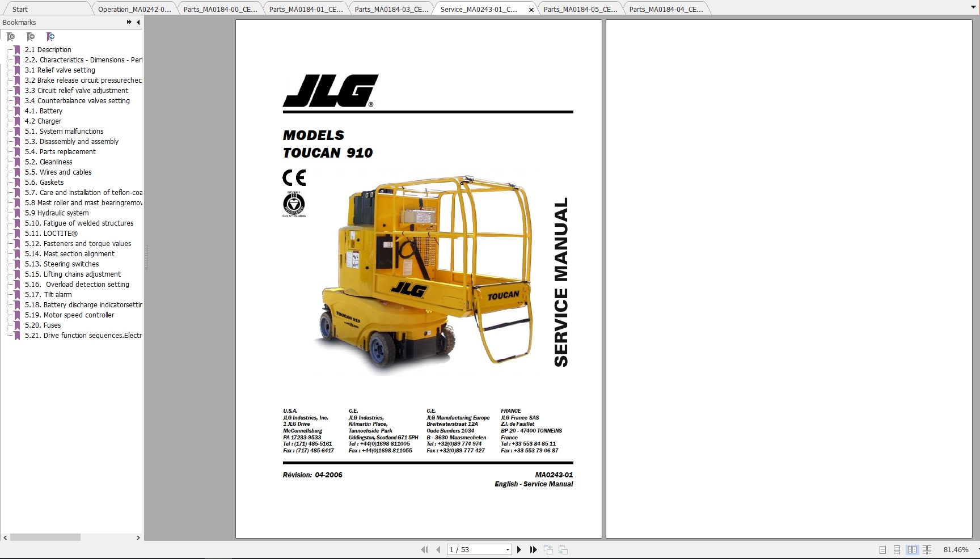980x559 pixels.
Task: Enable continuous scrolling page view
Action: [897, 549]
